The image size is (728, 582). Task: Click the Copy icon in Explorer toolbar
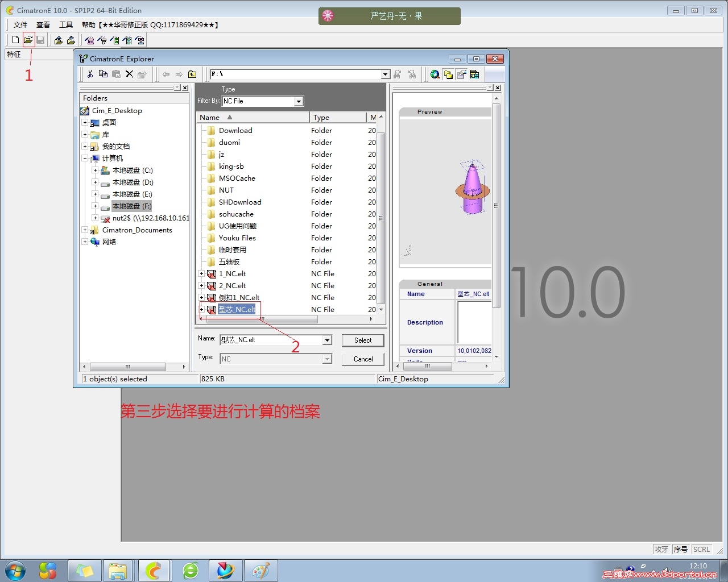[x=103, y=74]
